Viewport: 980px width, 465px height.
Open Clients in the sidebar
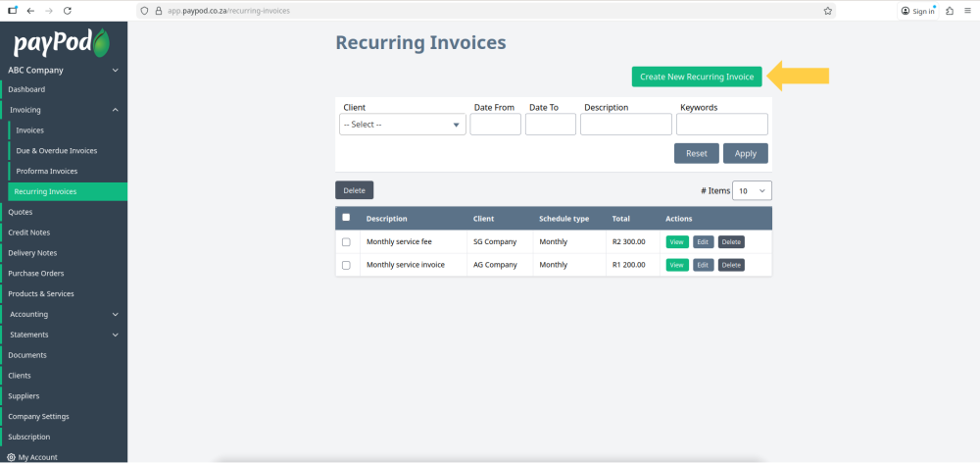[20, 376]
